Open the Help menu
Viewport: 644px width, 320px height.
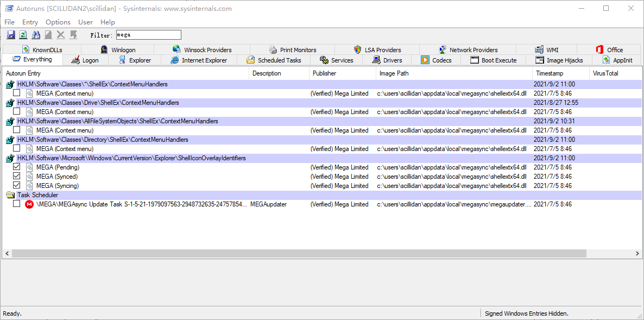tap(108, 22)
